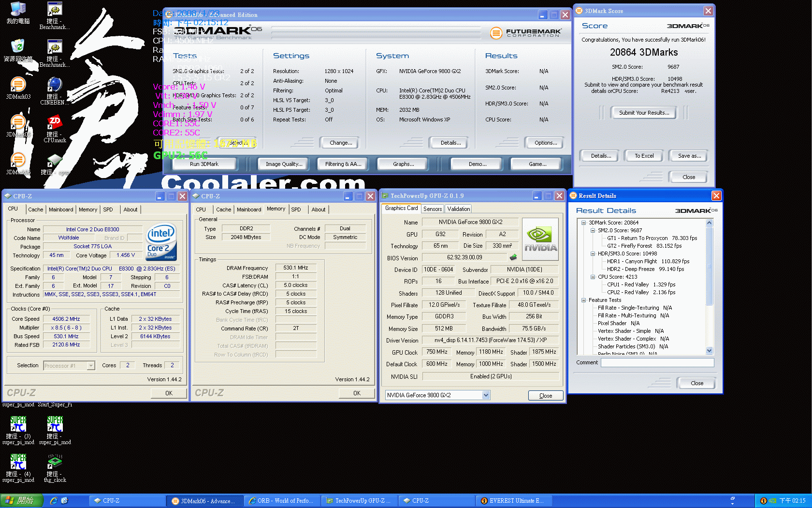Click Details... under System in 3DMark06
Viewport: 812px width, 508px height.
pyautogui.click(x=450, y=143)
